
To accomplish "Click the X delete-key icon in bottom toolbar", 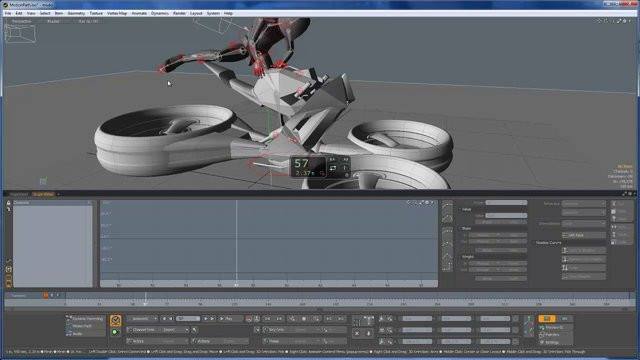I will (x=357, y=333).
